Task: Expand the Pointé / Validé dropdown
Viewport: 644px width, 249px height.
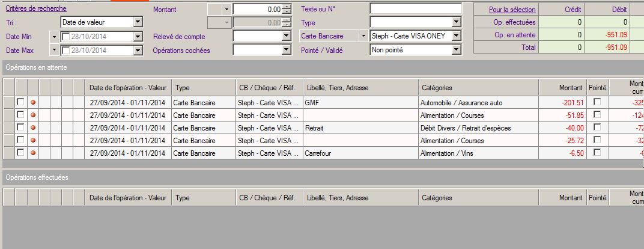Action: point(456,50)
